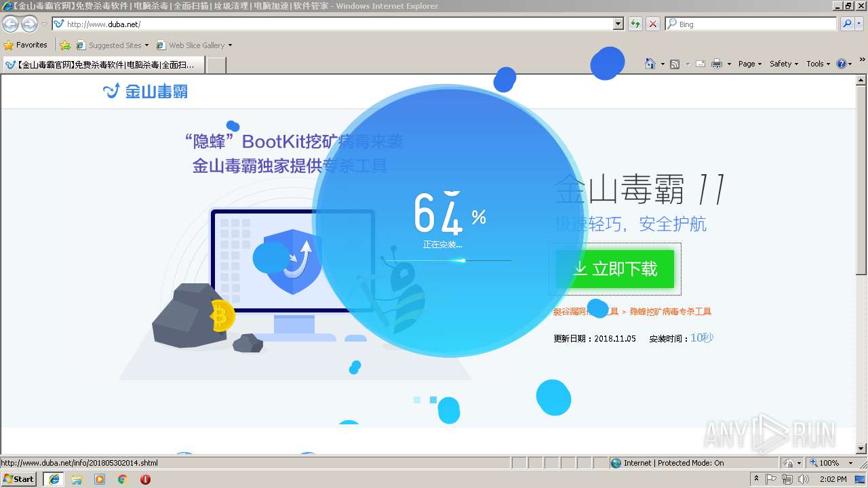
Task: Click the green 立即下载 download button
Action: pos(615,269)
